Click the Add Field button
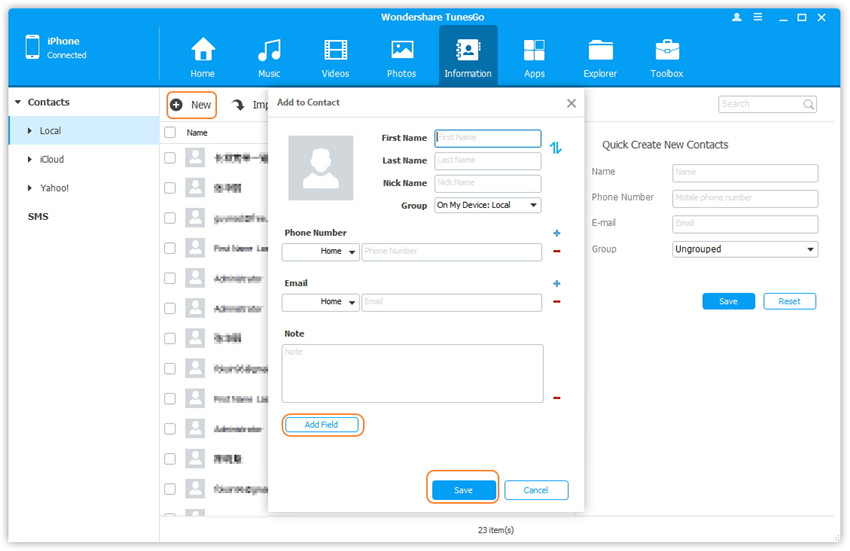This screenshot has height=551, width=850. (321, 425)
